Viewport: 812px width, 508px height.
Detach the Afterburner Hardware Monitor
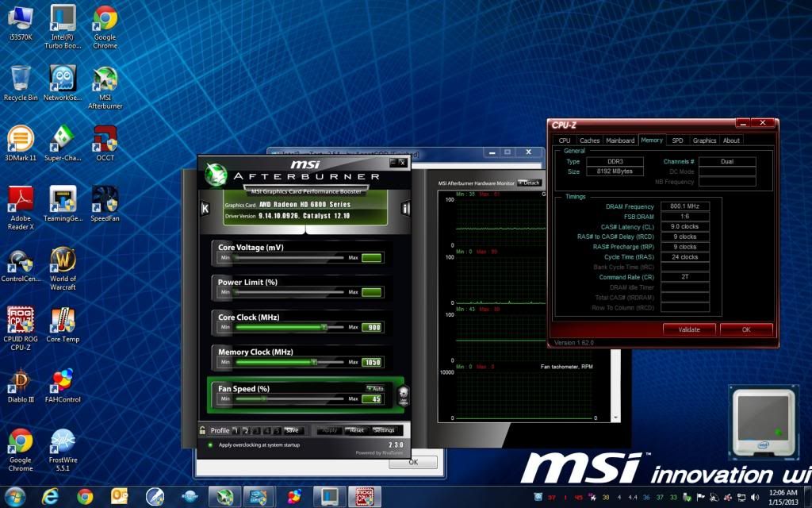(529, 183)
